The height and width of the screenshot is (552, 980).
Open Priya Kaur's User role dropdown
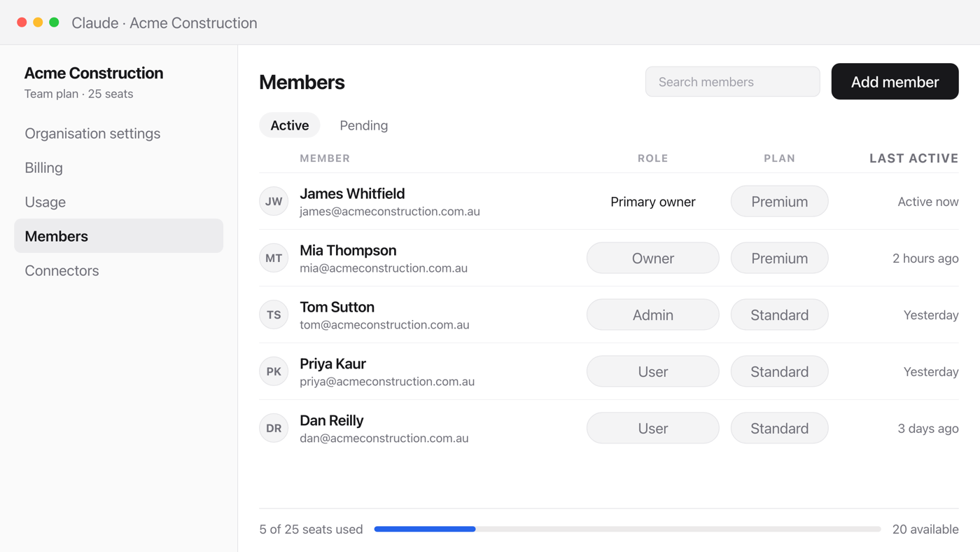coord(652,371)
